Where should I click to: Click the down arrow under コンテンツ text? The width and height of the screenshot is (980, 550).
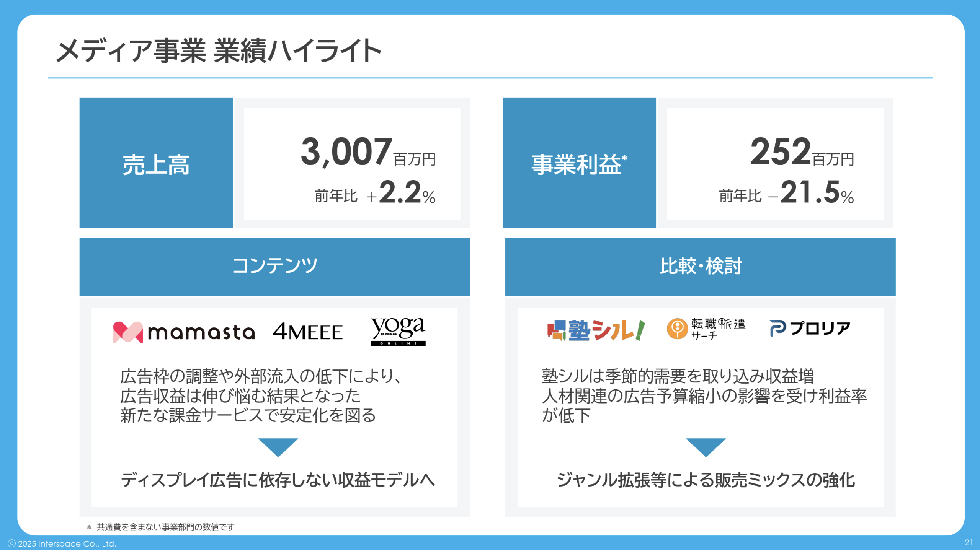pos(278,447)
